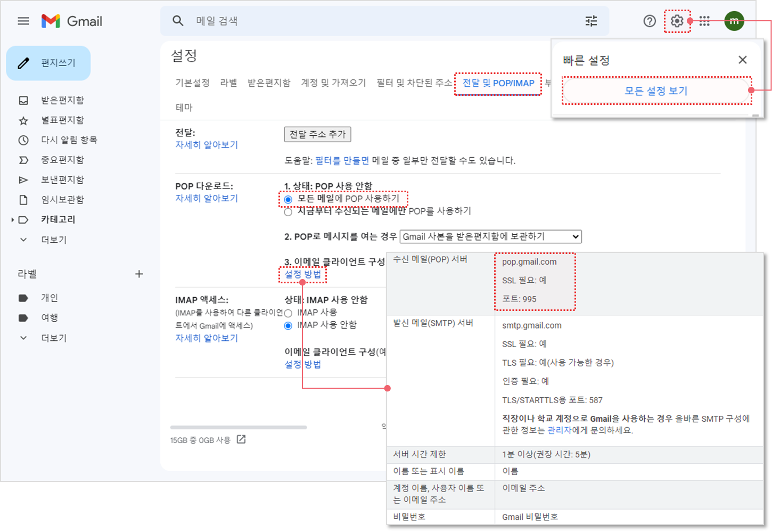Click the 전달 주소 추가 button
This screenshot has height=532, width=772.
[317, 134]
